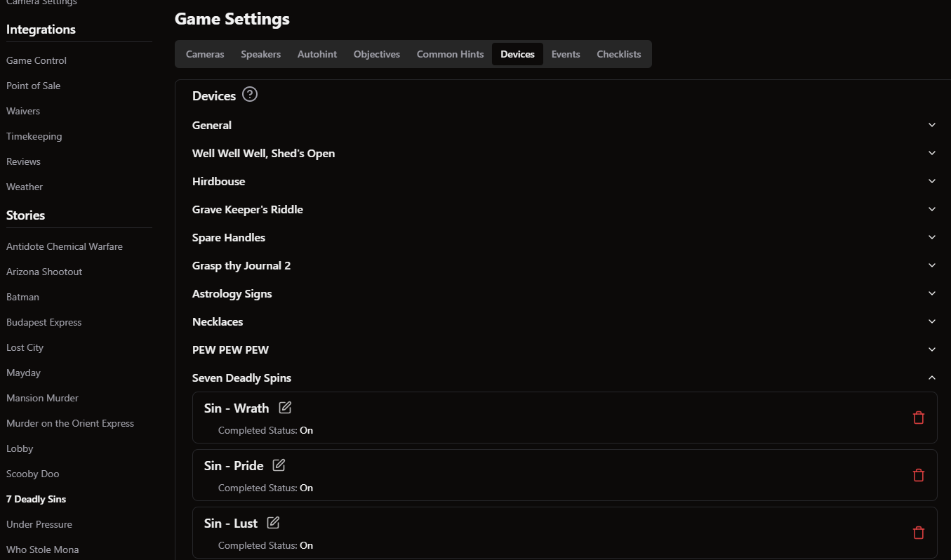
Task: Open editor for Sin - Lust device
Action: tap(274, 523)
